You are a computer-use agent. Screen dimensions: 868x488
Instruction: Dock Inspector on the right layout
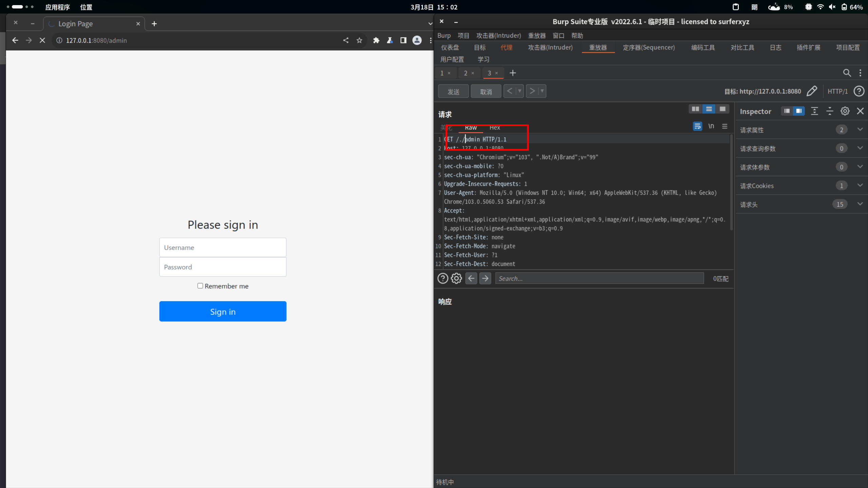(x=799, y=111)
